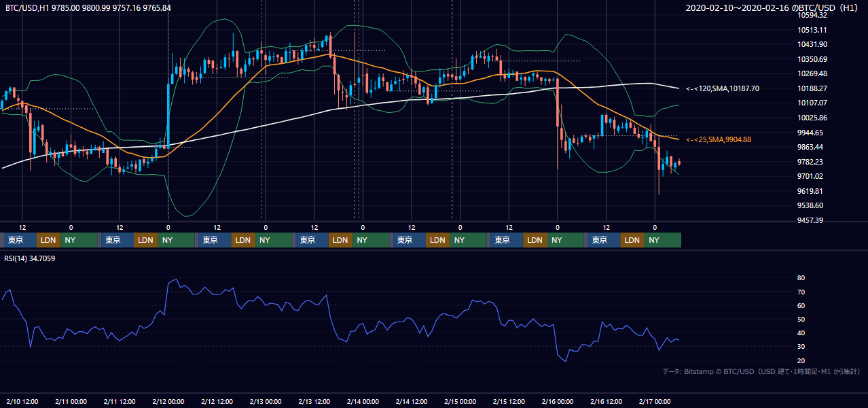The image size is (868, 408).
Task: Click the 2020-02-10～2020-02-16 date range title
Action: click(773, 7)
